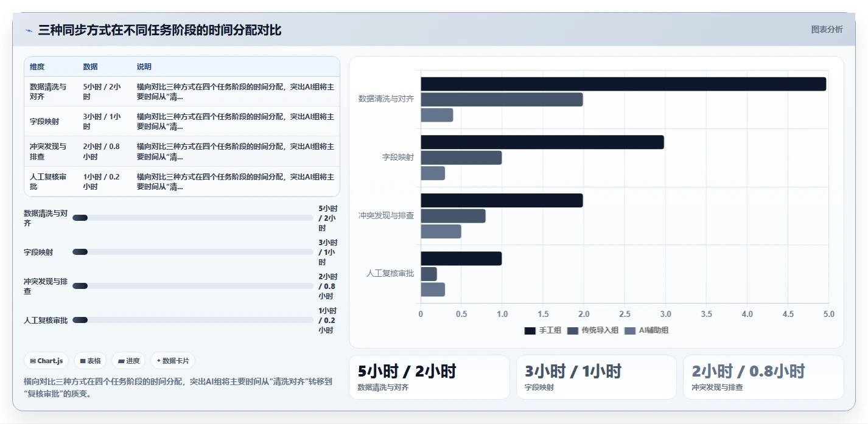Click chart y-axis label 数据清洗与对齐
Viewport: 868px width, 424px height.
(x=386, y=99)
